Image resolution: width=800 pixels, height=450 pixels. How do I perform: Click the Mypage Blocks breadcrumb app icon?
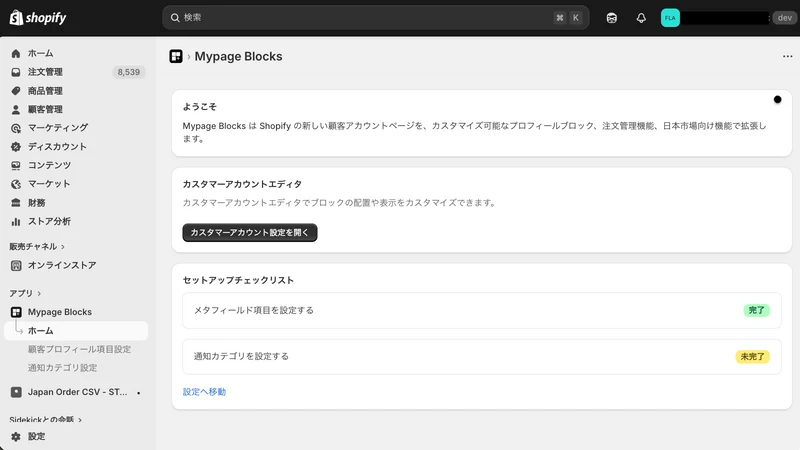[176, 56]
